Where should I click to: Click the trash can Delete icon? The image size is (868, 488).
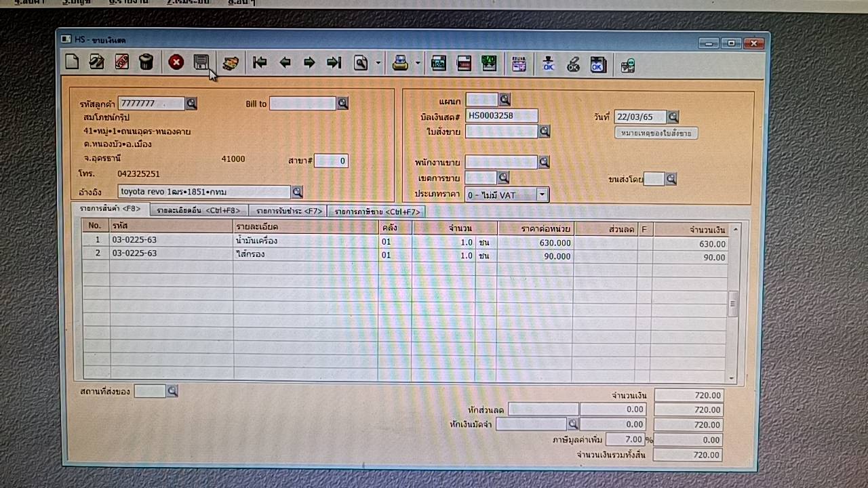(146, 62)
